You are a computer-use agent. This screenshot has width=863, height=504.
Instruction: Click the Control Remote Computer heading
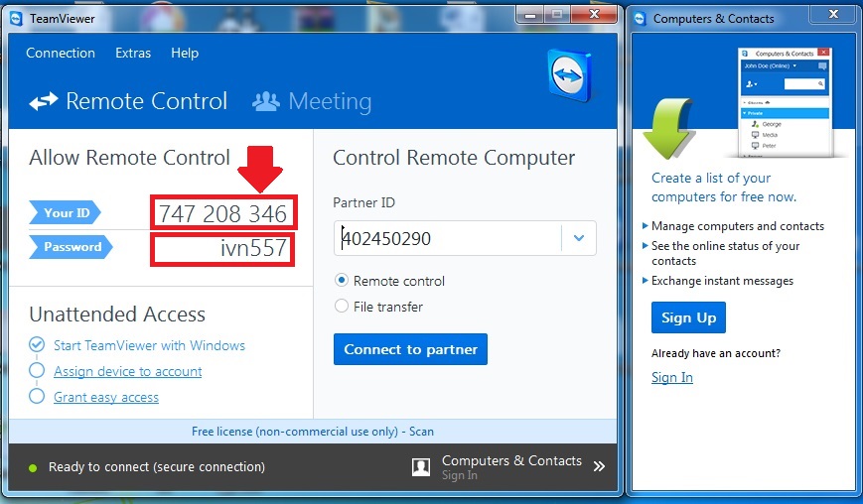click(454, 158)
